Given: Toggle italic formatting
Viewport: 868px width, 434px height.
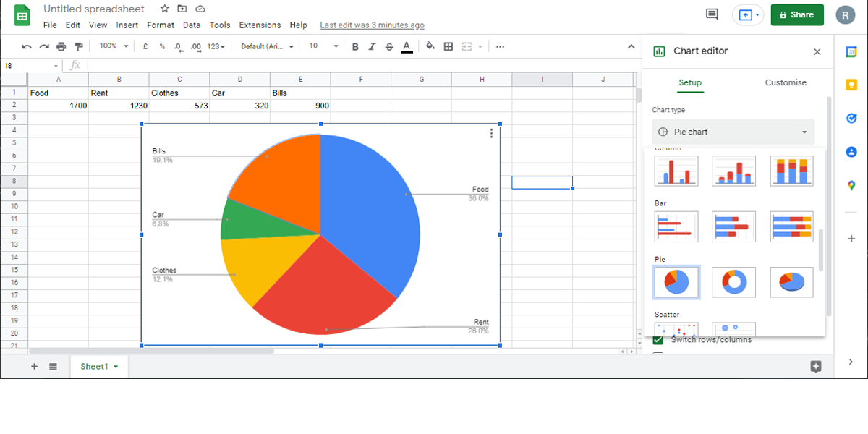Looking at the screenshot, I should (373, 46).
